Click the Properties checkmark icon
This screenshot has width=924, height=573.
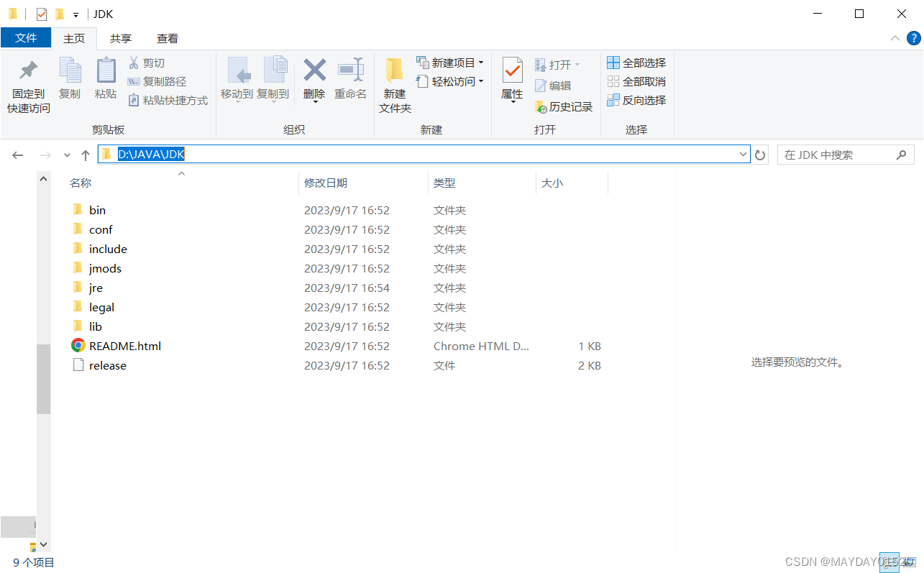[512, 70]
